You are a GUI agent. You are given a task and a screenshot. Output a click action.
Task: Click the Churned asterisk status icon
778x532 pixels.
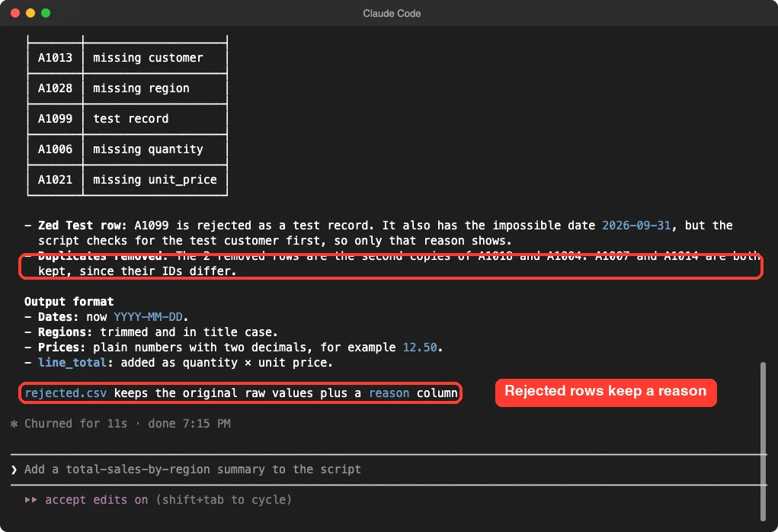14,424
